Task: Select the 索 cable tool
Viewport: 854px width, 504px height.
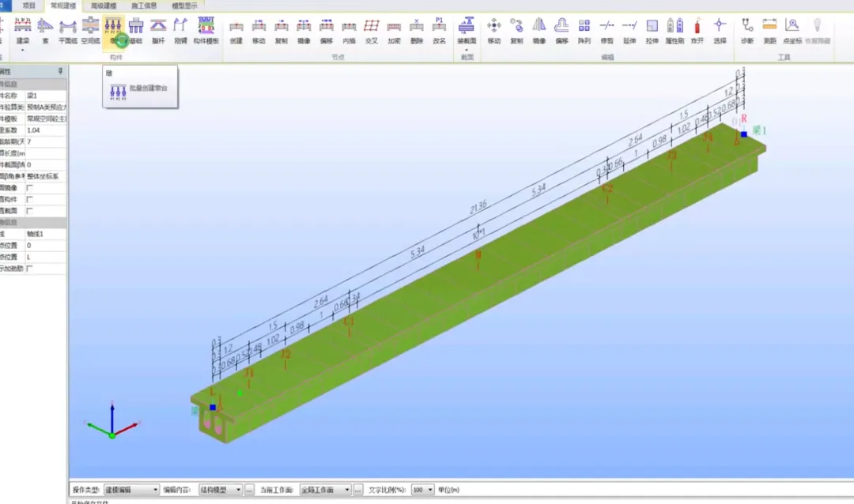Action: tap(45, 30)
